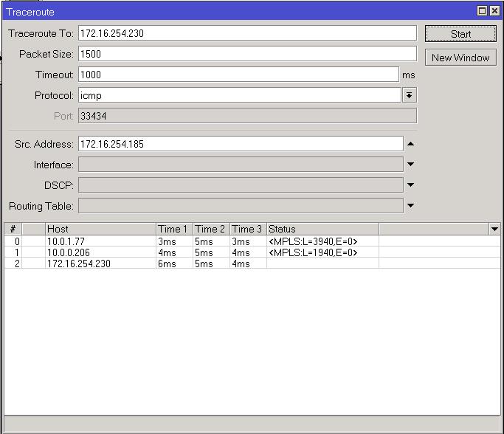Click the Protocol icmp field
The height and width of the screenshot is (434, 504).
[x=240, y=95]
